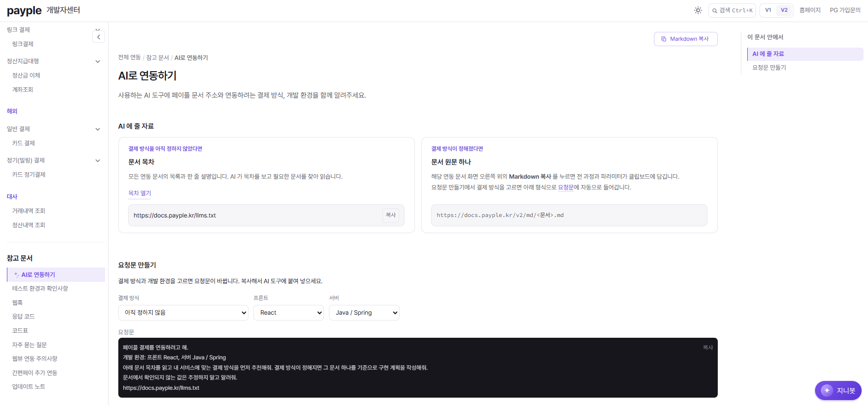The width and height of the screenshot is (868, 405).
Task: Open the 프론트 framework dropdown
Action: [x=289, y=313]
